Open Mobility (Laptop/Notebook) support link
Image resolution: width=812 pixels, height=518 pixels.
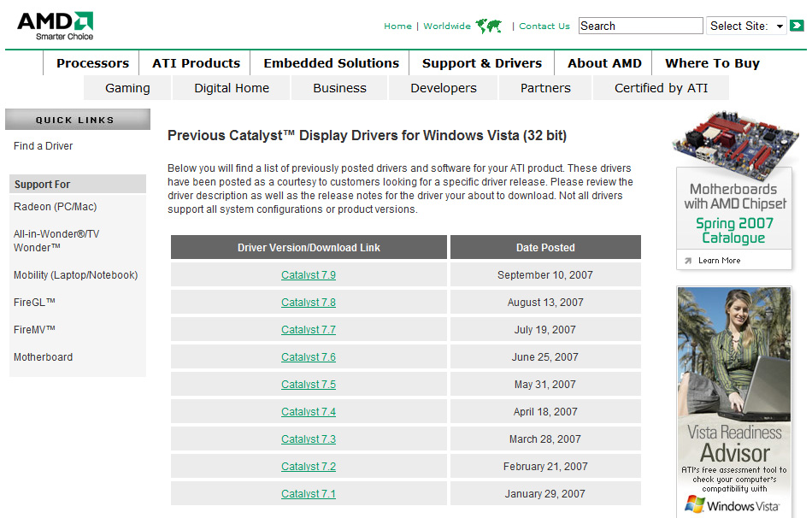pyautogui.click(x=75, y=275)
